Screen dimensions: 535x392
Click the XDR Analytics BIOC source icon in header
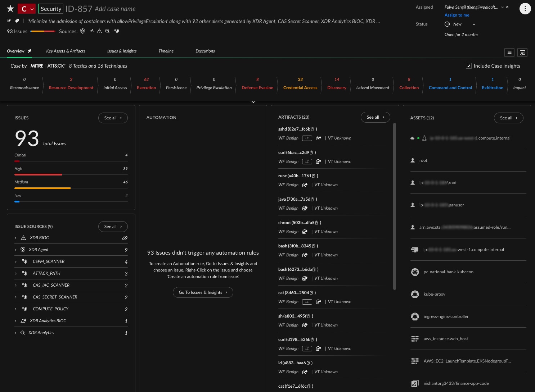tap(91, 31)
